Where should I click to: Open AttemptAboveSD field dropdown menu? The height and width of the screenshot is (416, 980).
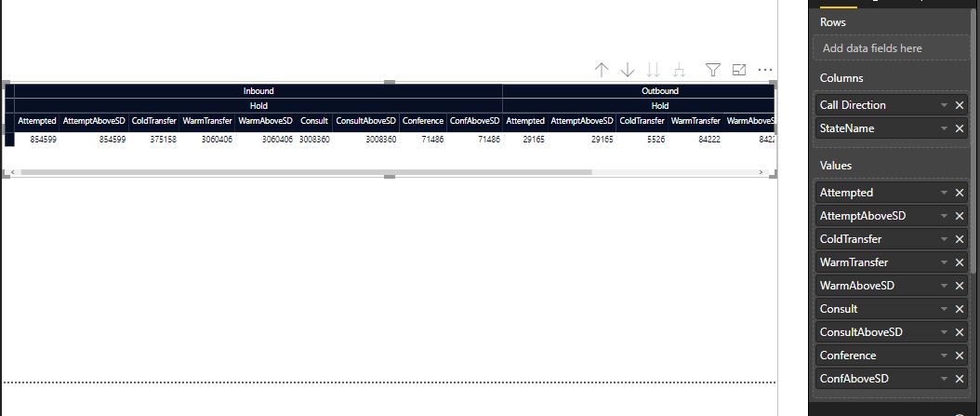click(x=945, y=216)
